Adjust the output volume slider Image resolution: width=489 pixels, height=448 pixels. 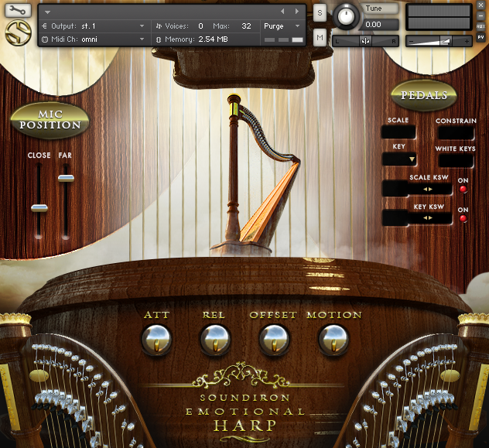click(439, 41)
